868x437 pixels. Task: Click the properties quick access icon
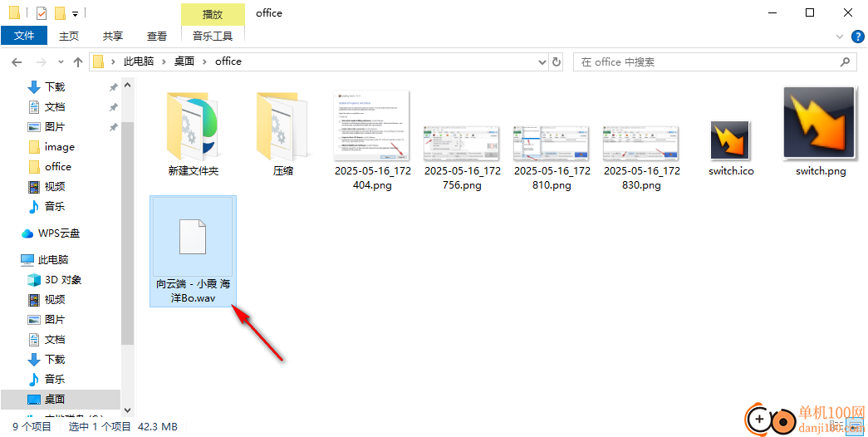tap(42, 12)
